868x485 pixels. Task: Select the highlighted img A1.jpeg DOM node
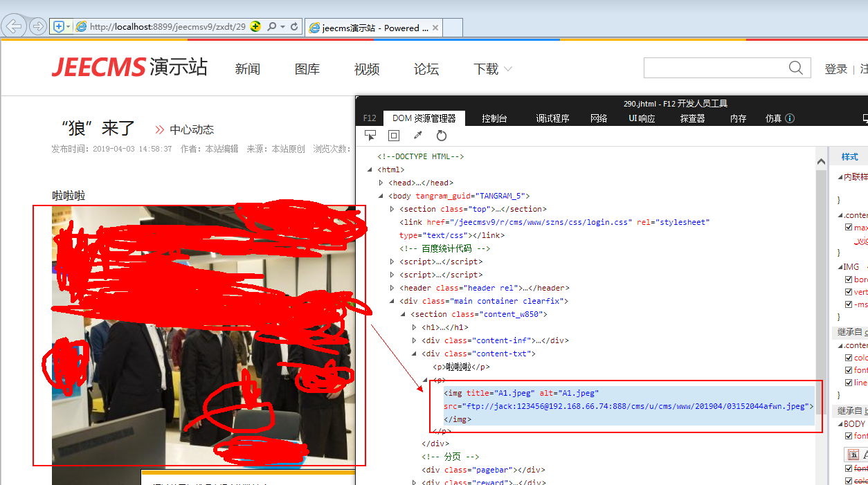point(629,406)
